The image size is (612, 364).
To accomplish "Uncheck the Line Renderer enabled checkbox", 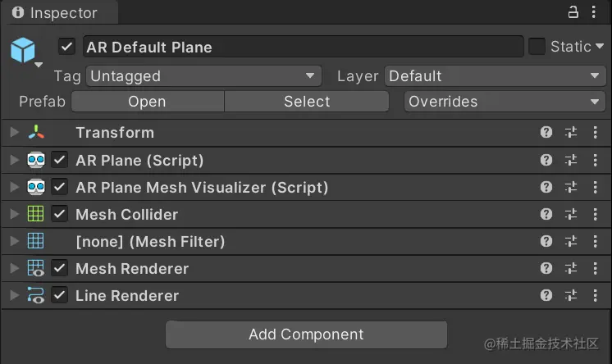I will [x=59, y=295].
